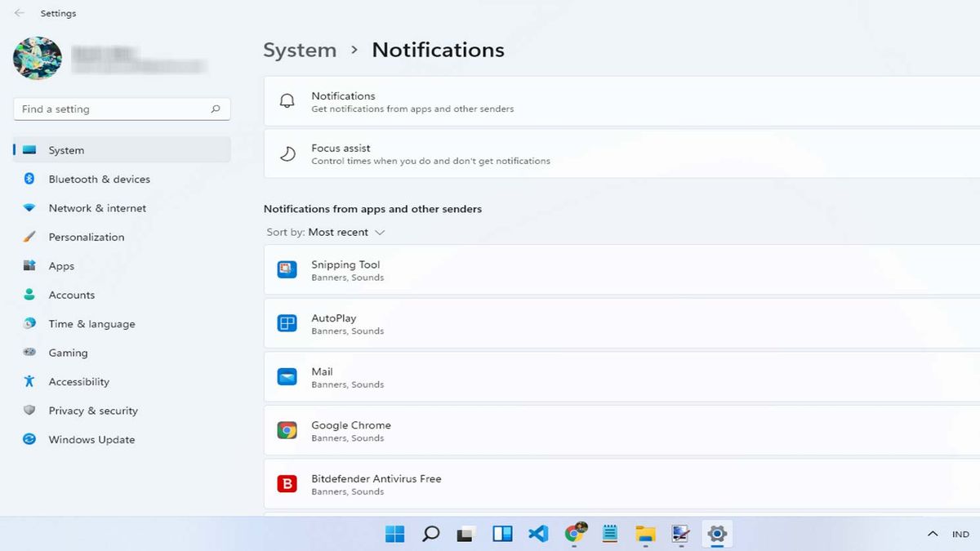The width and height of the screenshot is (980, 551).
Task: Click the Find a setting search box
Action: pos(121,109)
